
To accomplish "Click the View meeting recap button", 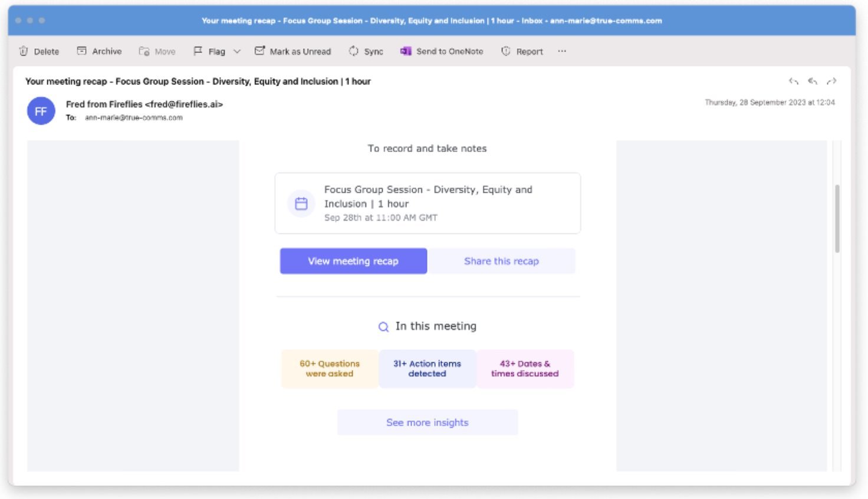I will [353, 261].
